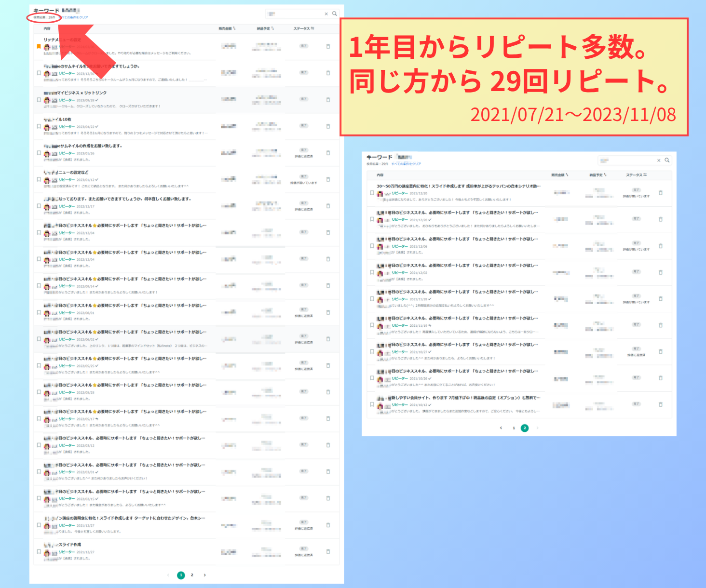Click すべての条件をクリア link in page-2 list
Screen dimensions: 706x588
click(406, 164)
